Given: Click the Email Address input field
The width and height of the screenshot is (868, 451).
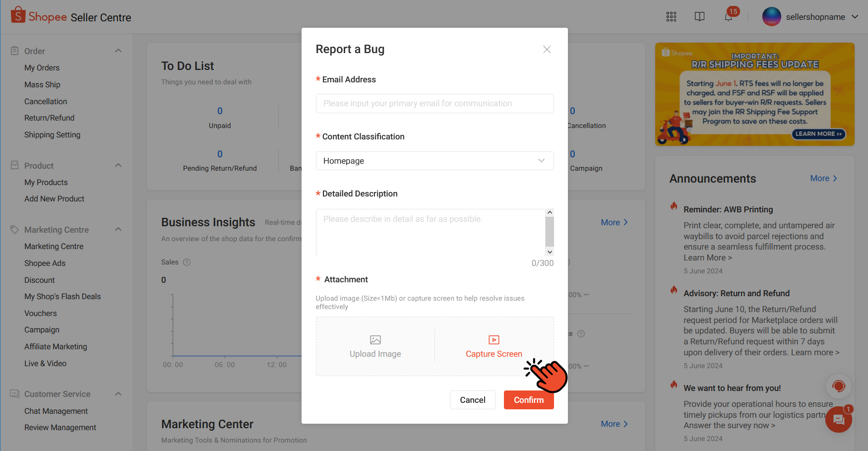Looking at the screenshot, I should 434,103.
